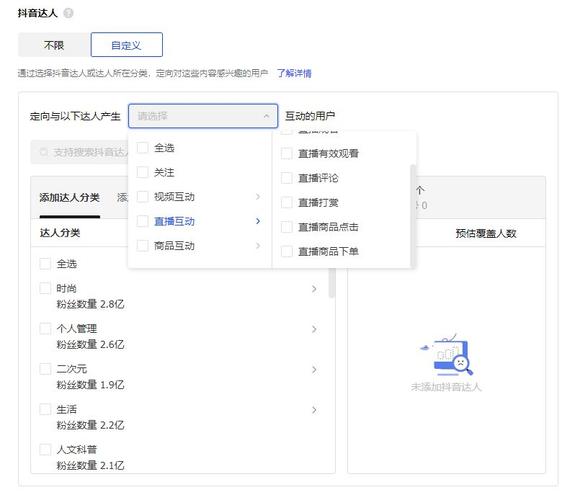Check the 直播商品点击 option
The image size is (575, 500).
pos(287,227)
